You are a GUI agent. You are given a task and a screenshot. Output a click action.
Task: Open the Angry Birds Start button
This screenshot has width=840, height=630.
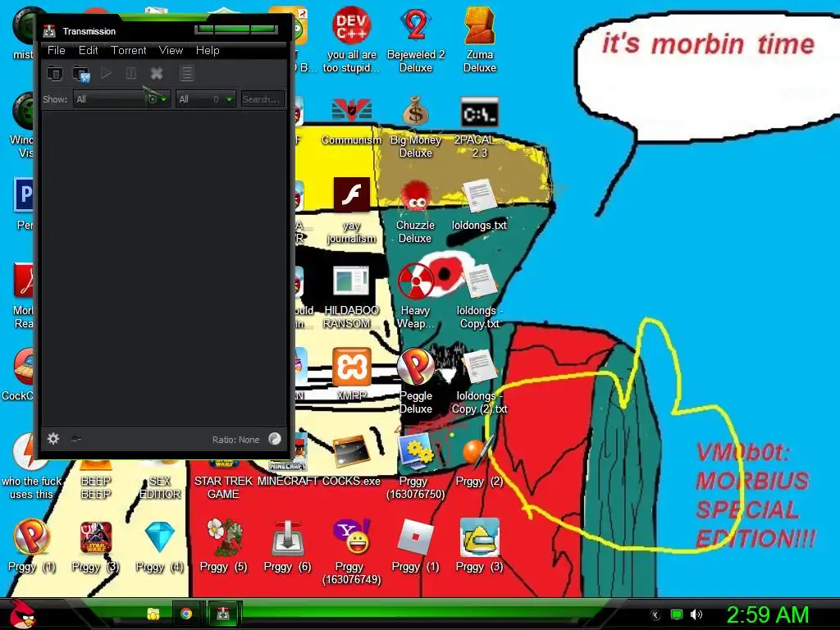click(22, 614)
